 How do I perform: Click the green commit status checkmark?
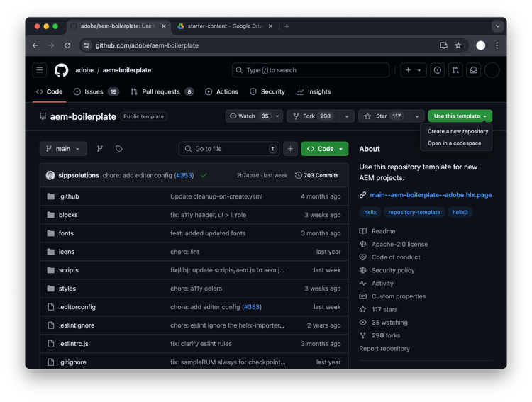click(204, 175)
